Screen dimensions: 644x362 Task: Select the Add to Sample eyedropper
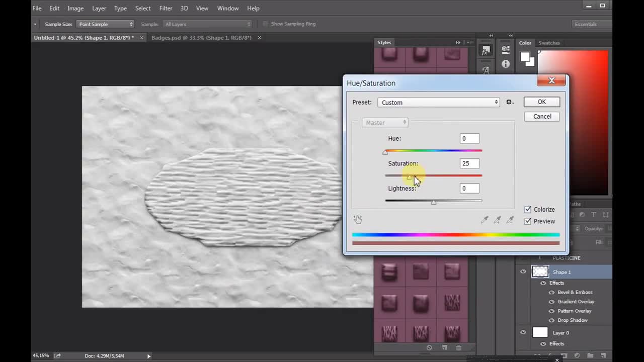(x=498, y=220)
